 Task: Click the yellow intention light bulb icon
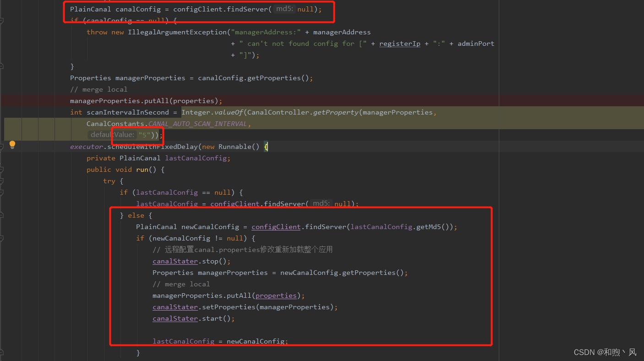coord(12,144)
